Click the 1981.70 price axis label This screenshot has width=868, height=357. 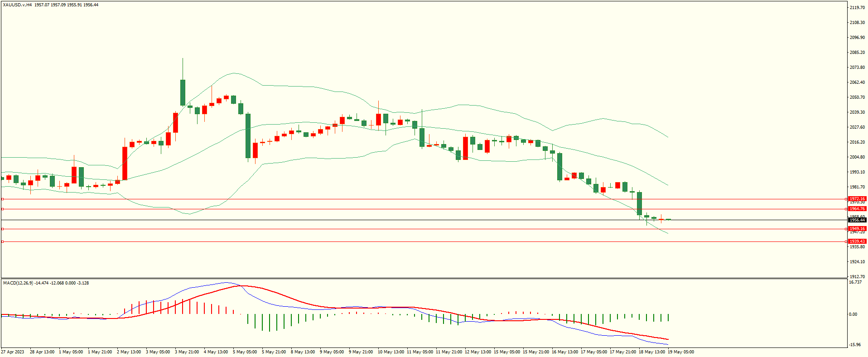(x=857, y=187)
